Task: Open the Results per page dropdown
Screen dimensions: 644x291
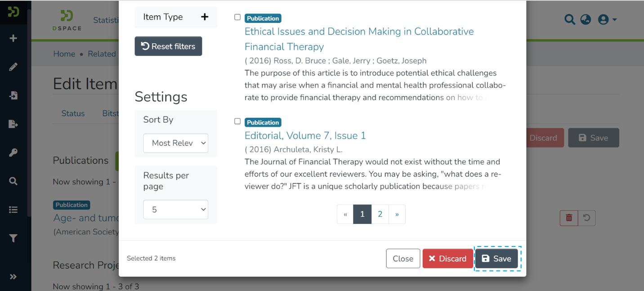Action: [175, 210]
